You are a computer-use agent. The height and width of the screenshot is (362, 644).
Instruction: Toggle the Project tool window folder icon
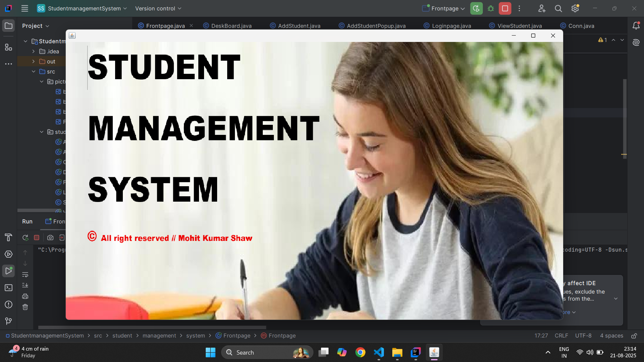click(x=8, y=26)
